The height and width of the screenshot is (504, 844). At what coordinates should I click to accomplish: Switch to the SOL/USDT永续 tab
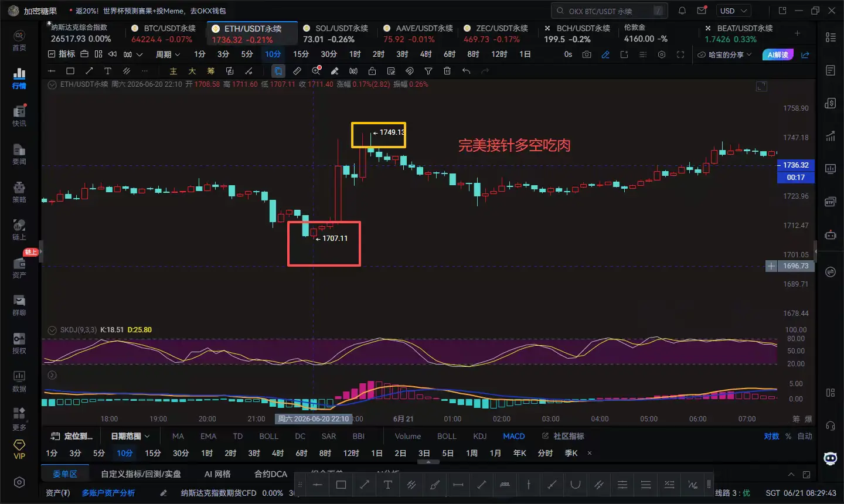click(336, 33)
